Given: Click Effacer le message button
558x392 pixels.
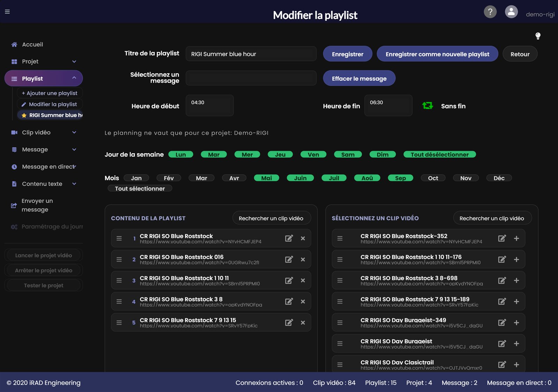Looking at the screenshot, I should (x=359, y=78).
